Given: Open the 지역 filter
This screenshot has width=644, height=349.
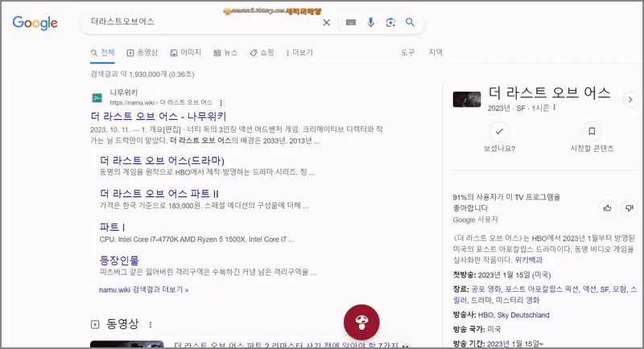Looking at the screenshot, I should (x=436, y=52).
